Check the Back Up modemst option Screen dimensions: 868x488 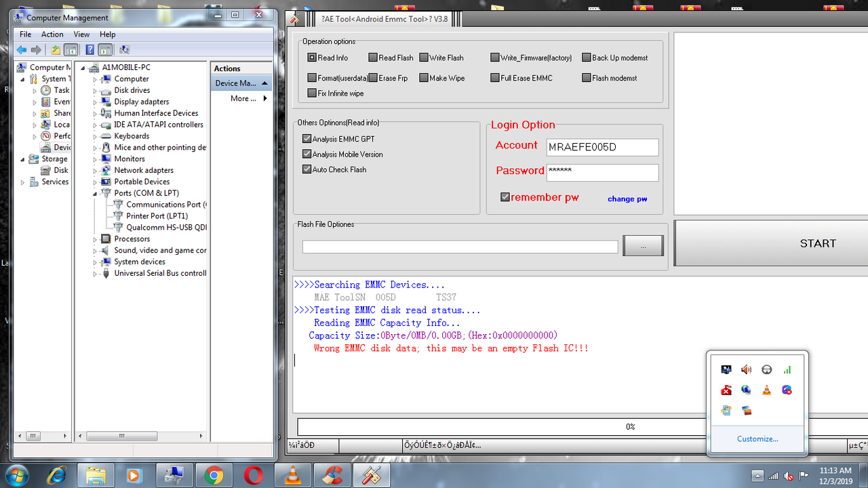point(587,58)
